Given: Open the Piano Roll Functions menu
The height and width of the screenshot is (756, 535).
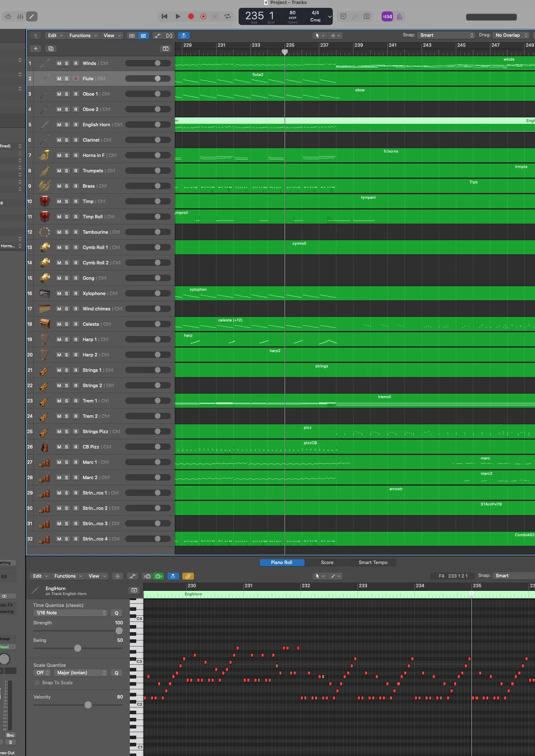Looking at the screenshot, I should (x=68, y=576).
